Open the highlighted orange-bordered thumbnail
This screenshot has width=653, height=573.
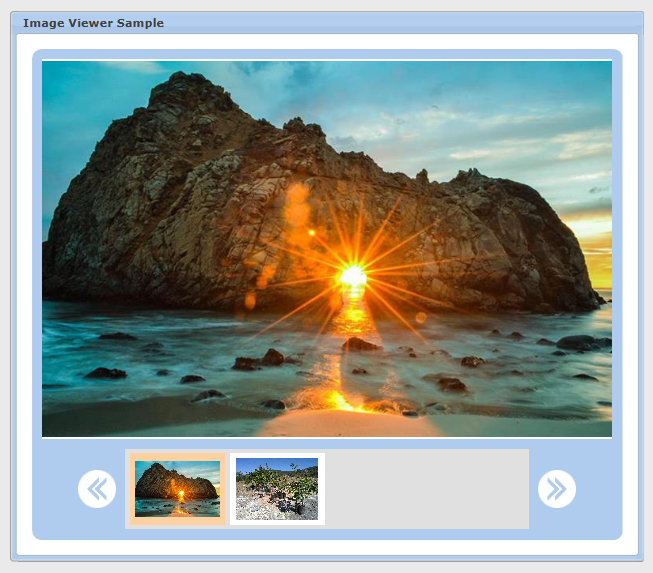177,489
